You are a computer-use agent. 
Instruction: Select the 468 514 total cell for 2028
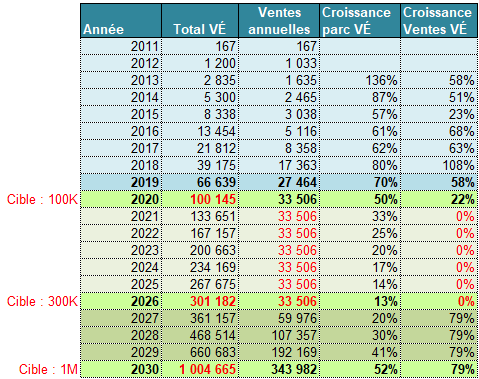click(x=200, y=335)
